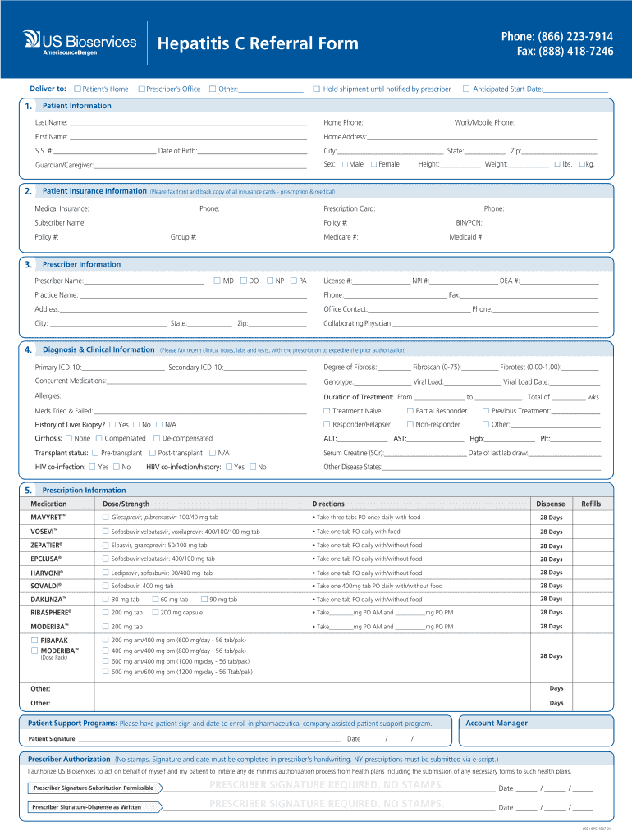Click the US Bioservices logo
The width and height of the screenshot is (632, 840).
pyautogui.click(x=80, y=43)
